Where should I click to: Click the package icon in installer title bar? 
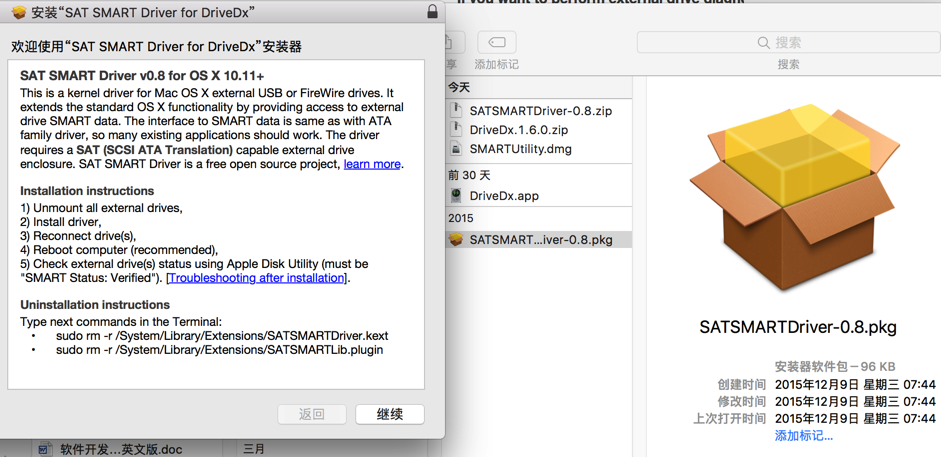(x=19, y=12)
